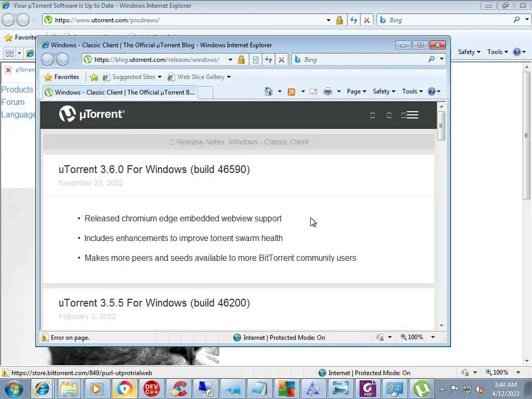Click the Print icon in front window
Viewport: 532px width, 399px height.
(328, 91)
